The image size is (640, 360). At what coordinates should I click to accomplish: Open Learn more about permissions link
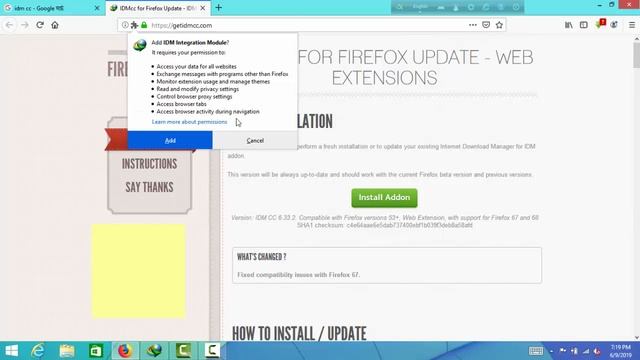coord(189,122)
